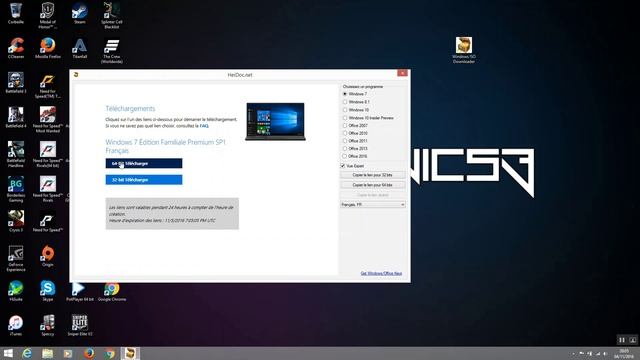The height and width of the screenshot is (360, 640).
Task: Launch the Crysis 3 desktop icon
Action: (x=16, y=221)
